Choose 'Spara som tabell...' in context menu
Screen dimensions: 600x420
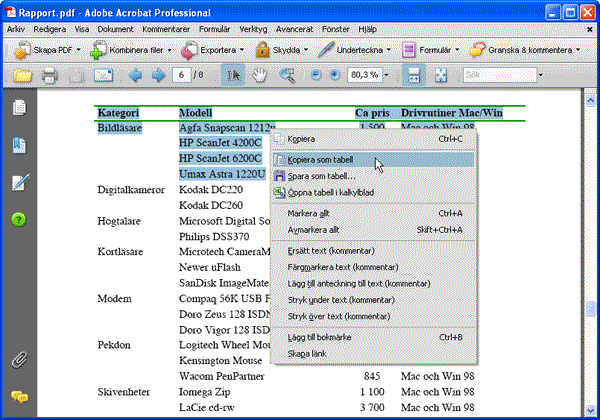[x=321, y=175]
